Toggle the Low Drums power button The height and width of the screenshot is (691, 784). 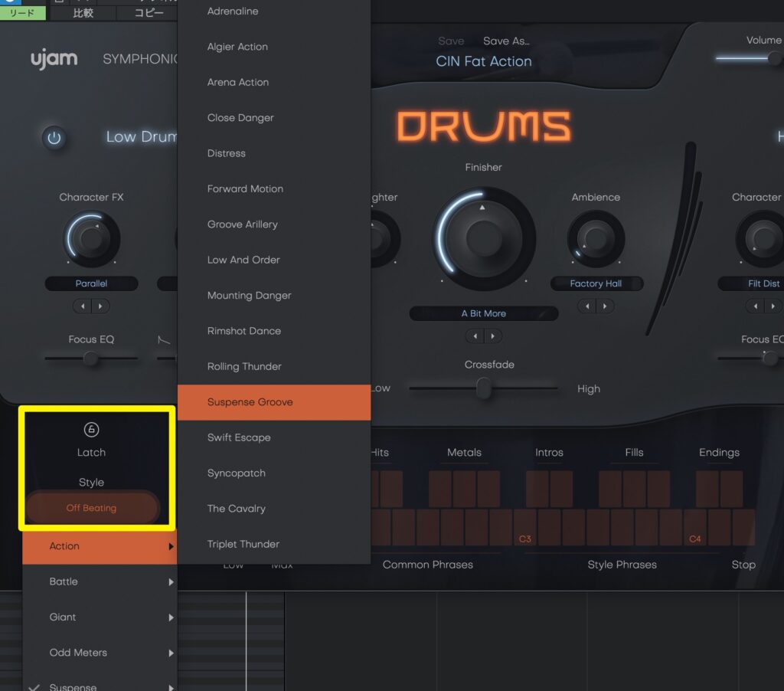pos(54,139)
